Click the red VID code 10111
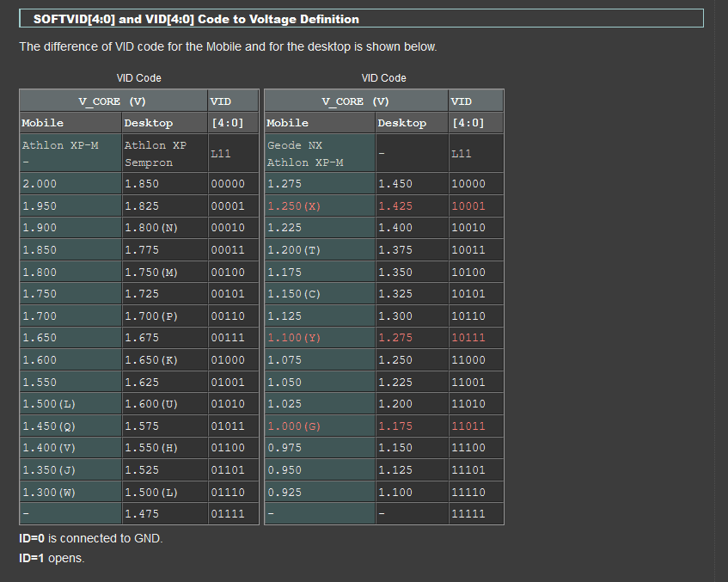This screenshot has height=582, width=728. 468,338
